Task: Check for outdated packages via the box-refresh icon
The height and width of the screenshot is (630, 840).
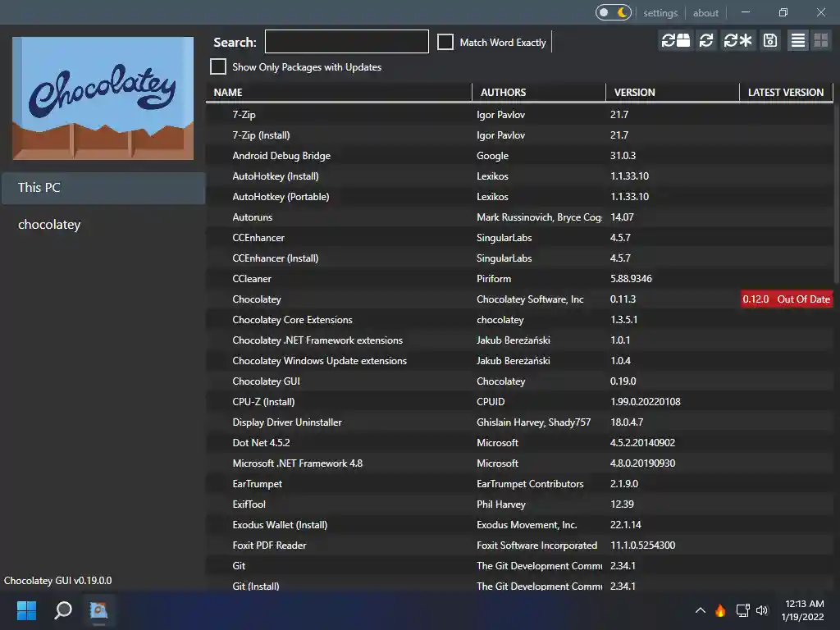Action: (x=676, y=40)
